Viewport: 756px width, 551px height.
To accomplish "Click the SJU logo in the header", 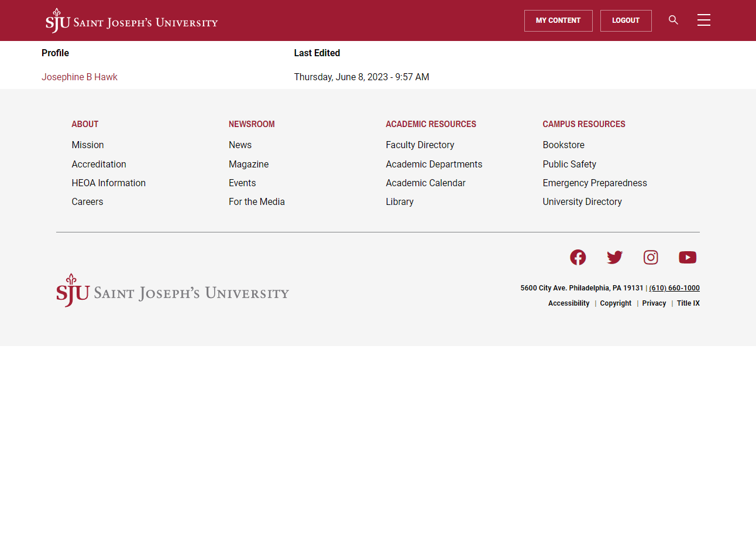I will pos(132,20).
